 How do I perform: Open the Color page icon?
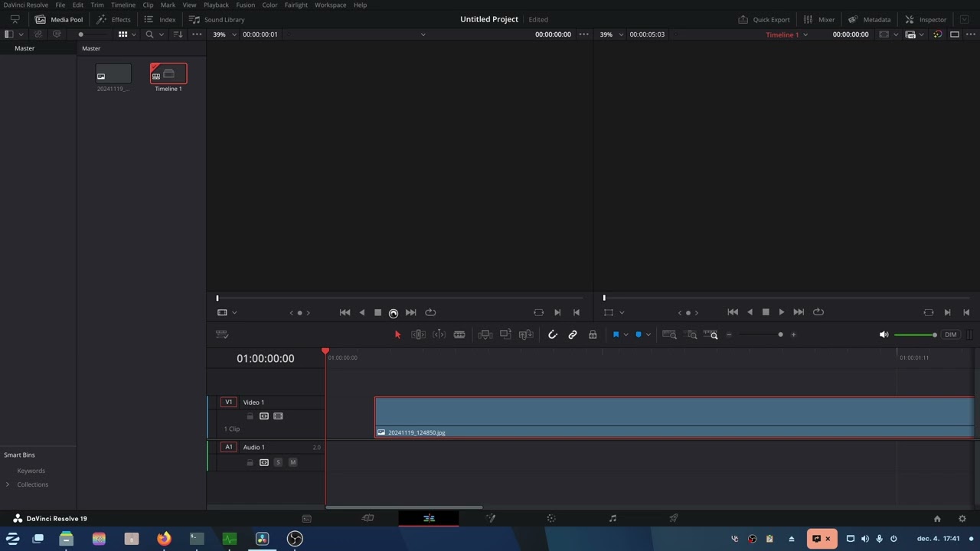coord(551,518)
